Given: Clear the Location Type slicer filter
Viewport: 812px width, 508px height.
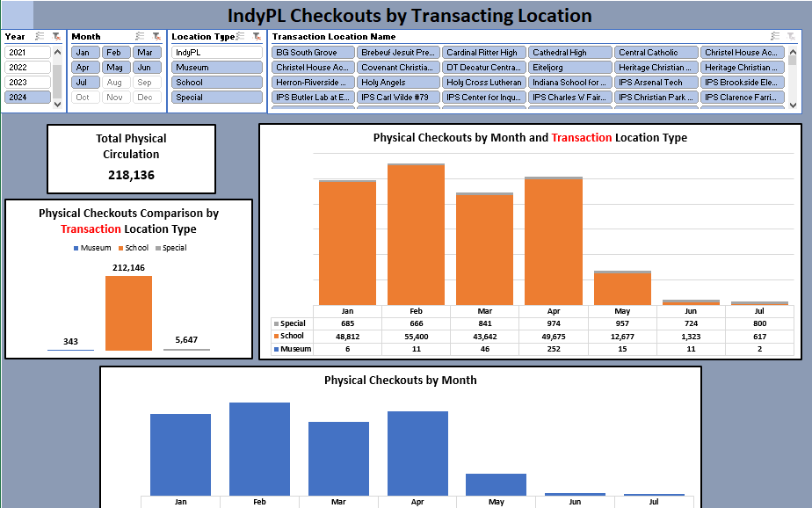Looking at the screenshot, I should pos(255,36).
